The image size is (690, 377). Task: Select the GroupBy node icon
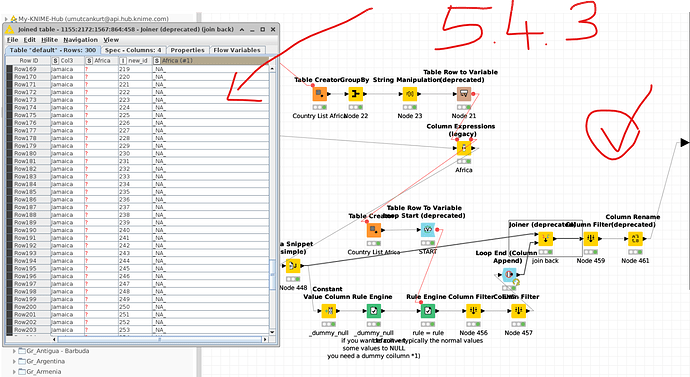(356, 94)
